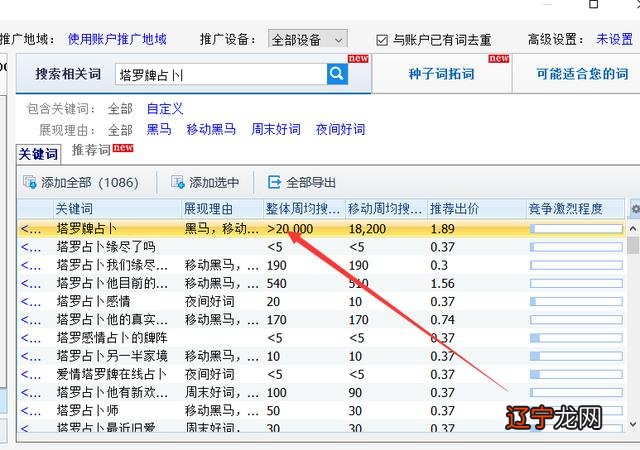Image resolution: width=640 pixels, height=450 pixels.
Task: Sort by 移动周均搜 column header
Action: [386, 209]
